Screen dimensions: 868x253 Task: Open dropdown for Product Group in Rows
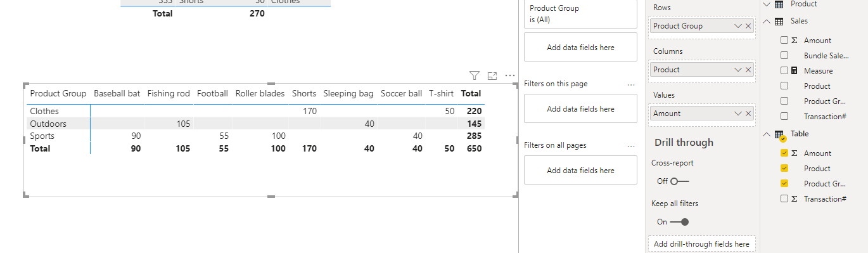[738, 26]
